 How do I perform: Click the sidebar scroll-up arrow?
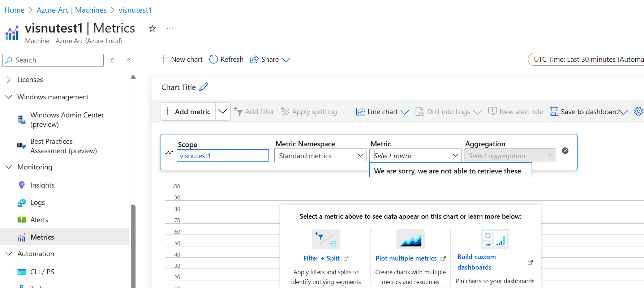[x=133, y=77]
